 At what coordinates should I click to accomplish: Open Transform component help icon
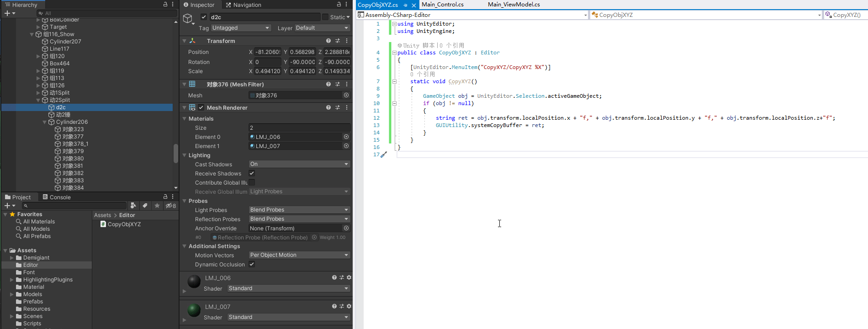pyautogui.click(x=328, y=41)
